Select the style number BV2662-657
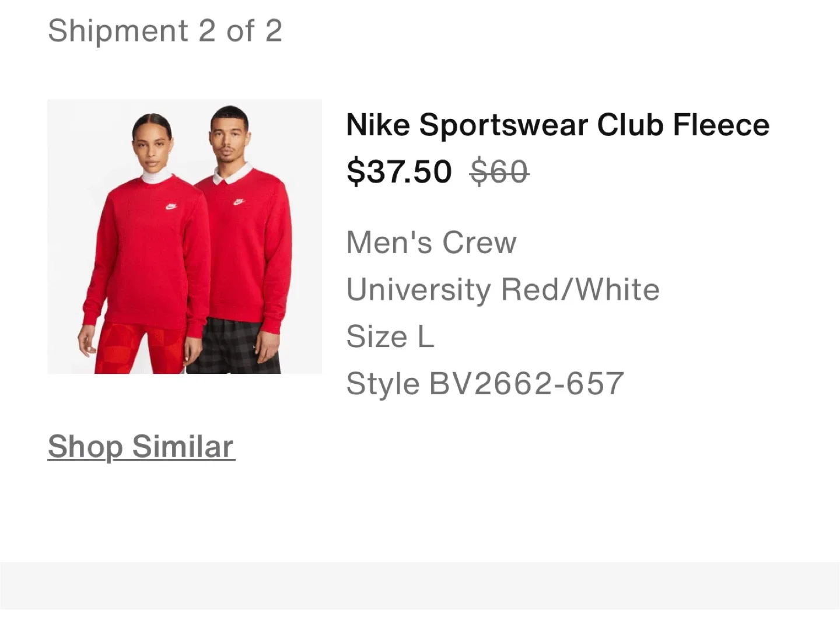 [x=485, y=383]
